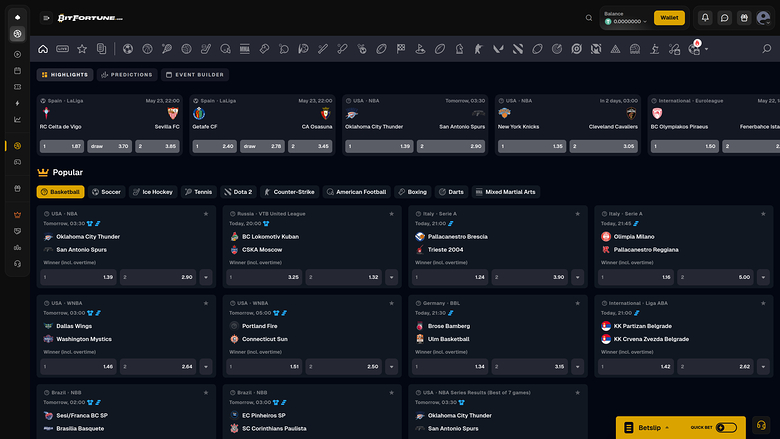
Task: Open the New York Knicks highlight card
Action: point(568,125)
